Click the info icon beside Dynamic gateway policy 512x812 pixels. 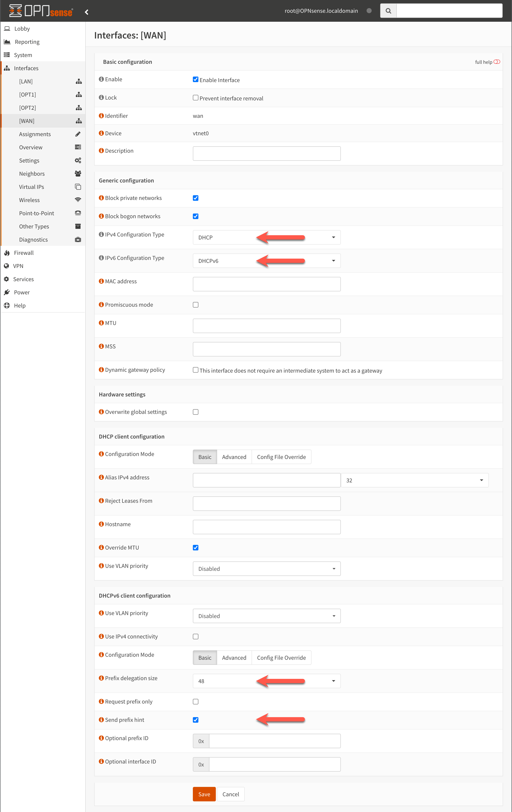pos(101,370)
